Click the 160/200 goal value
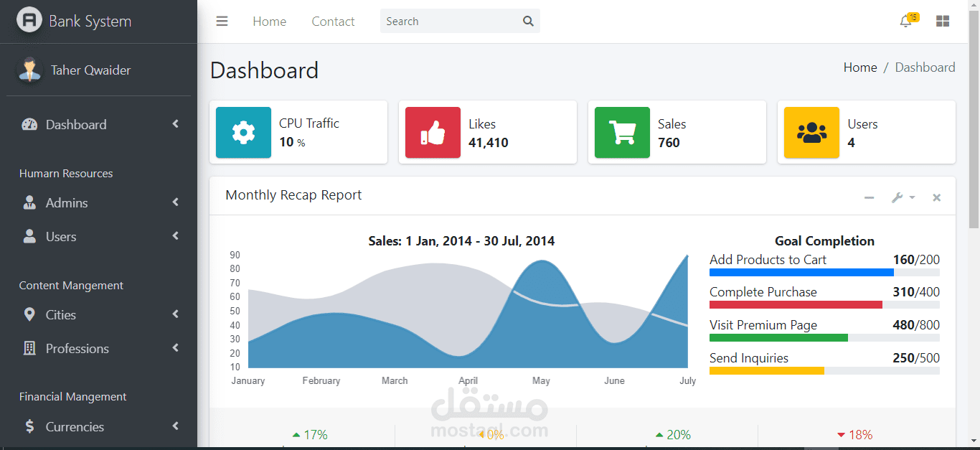 click(916, 259)
